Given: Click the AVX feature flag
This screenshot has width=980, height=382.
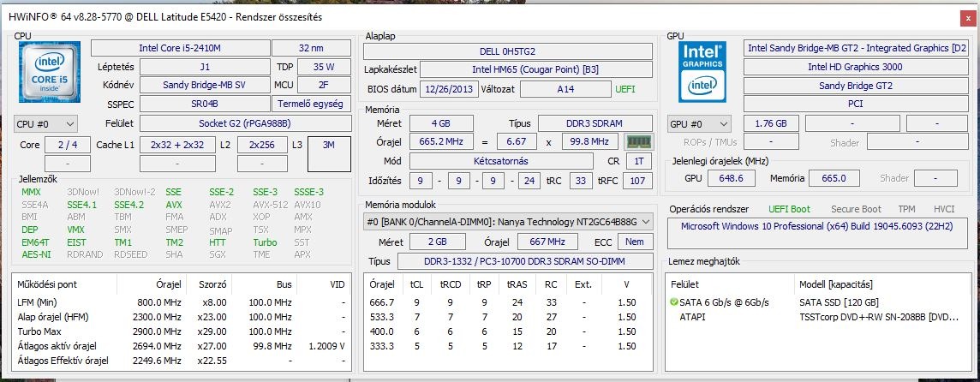Looking at the screenshot, I should point(174,205).
